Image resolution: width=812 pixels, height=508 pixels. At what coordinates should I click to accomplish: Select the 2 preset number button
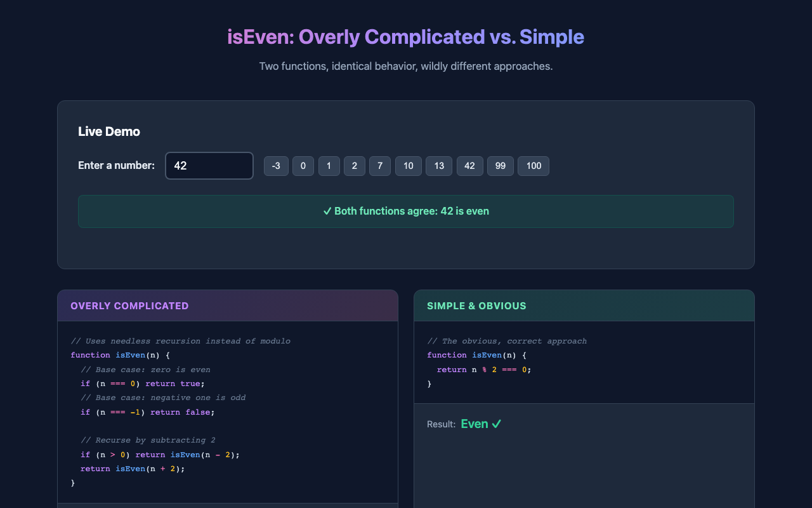point(355,166)
